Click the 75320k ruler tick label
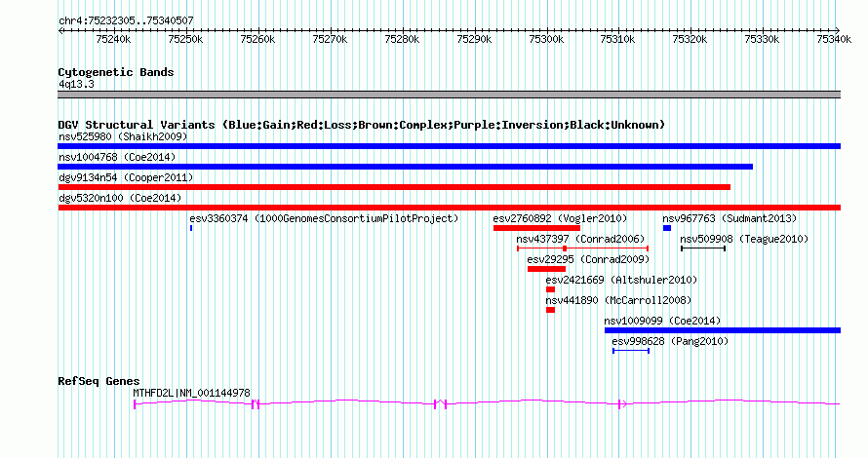The image size is (868, 458). click(x=690, y=39)
